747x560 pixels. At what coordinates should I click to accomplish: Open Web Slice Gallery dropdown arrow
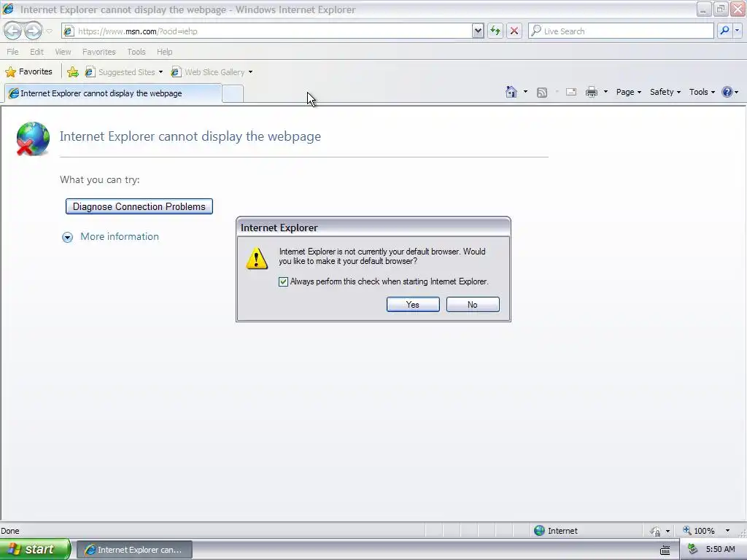(x=251, y=72)
